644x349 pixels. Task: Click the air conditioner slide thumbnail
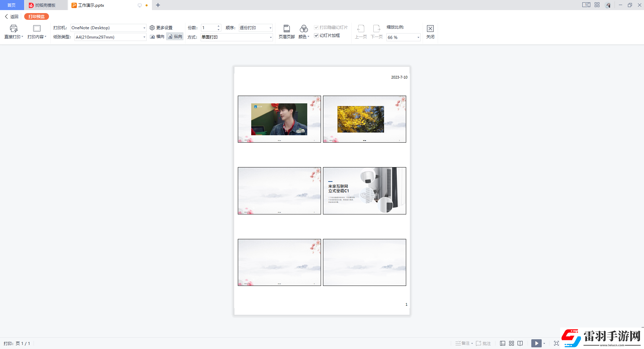[x=364, y=191]
